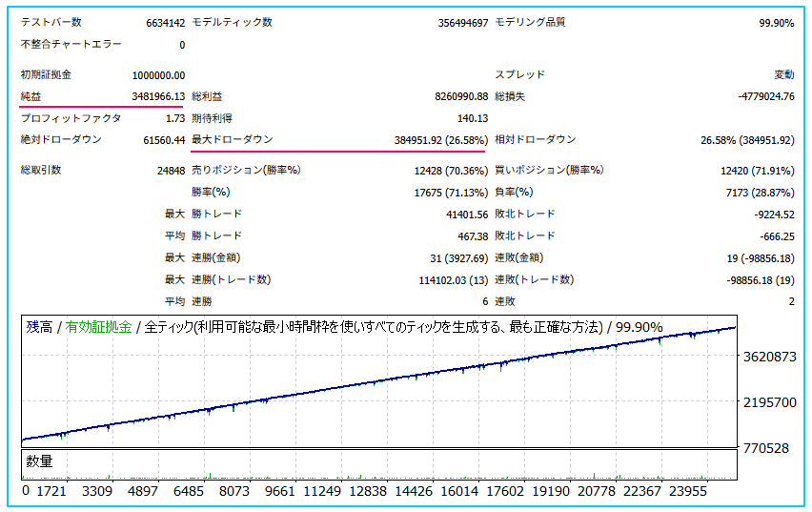The height and width of the screenshot is (512, 812).
Task: Click the green 有効証拠金 legend text
Action: pyautogui.click(x=98, y=327)
